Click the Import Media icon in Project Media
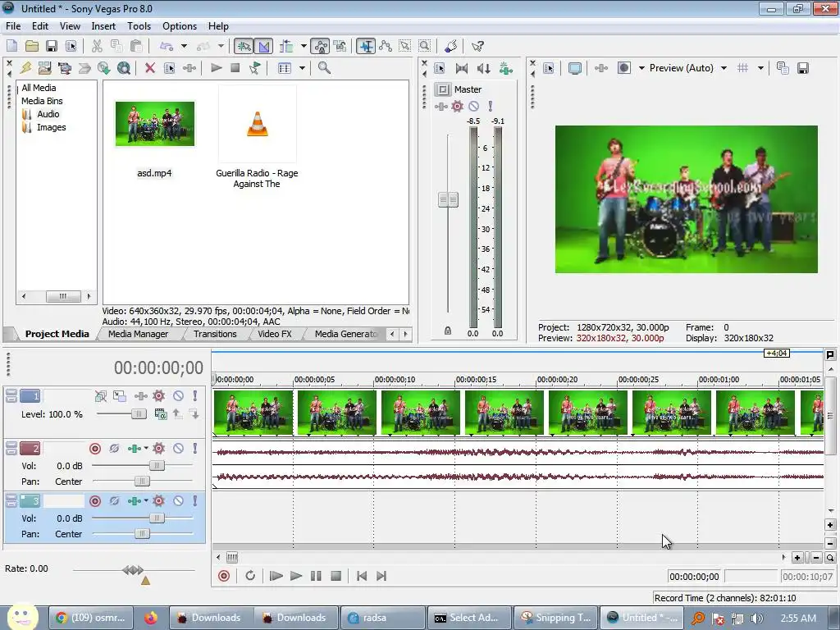Viewport: 840px width, 630px height. pos(44,68)
